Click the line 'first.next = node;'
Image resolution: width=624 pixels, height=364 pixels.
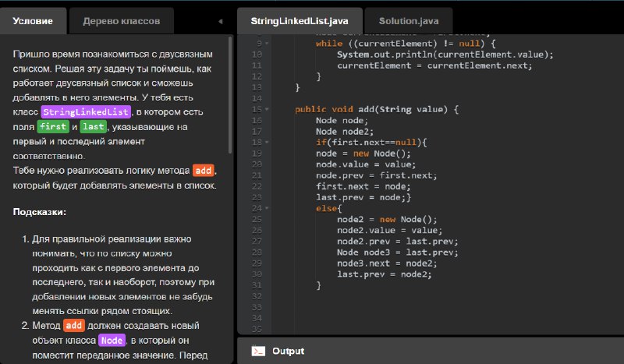click(363, 186)
